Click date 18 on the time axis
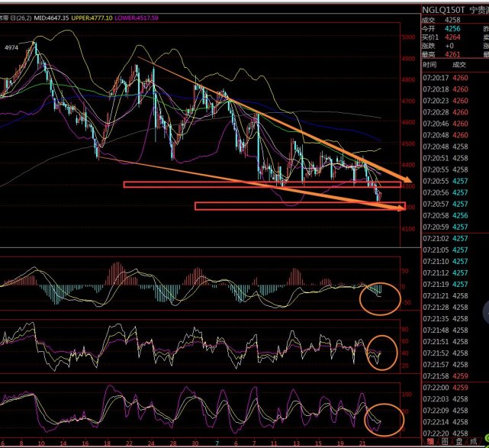This screenshot has width=489, height=448. pos(107,443)
